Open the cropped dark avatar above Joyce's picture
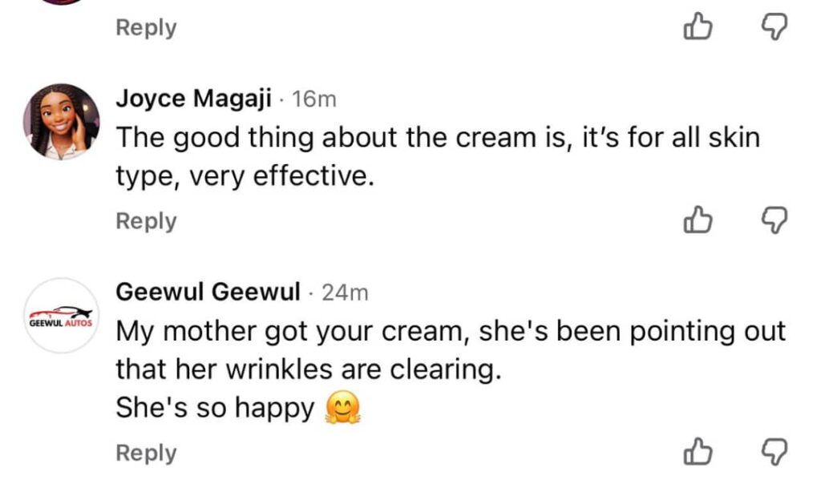Viewport: 821px width, 504px height. (x=61, y=2)
